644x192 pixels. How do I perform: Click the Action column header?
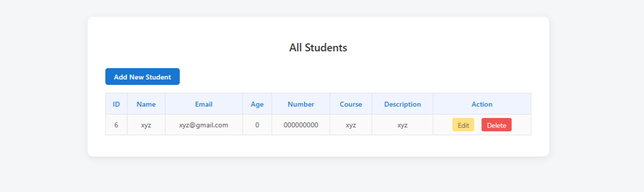pos(482,104)
